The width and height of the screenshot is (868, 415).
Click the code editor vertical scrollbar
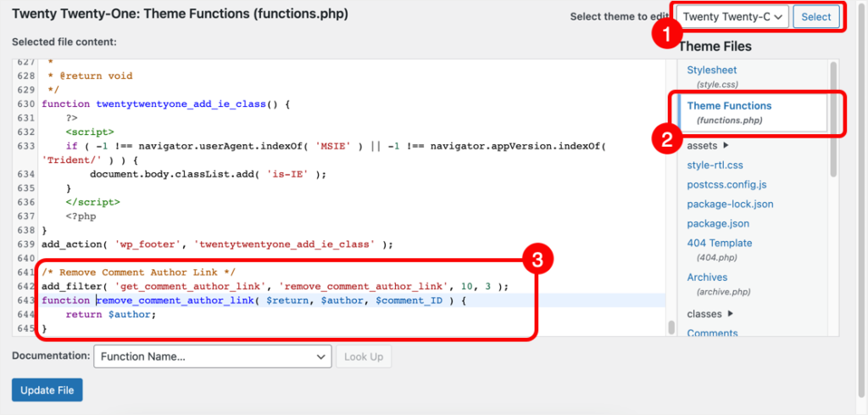(x=670, y=326)
